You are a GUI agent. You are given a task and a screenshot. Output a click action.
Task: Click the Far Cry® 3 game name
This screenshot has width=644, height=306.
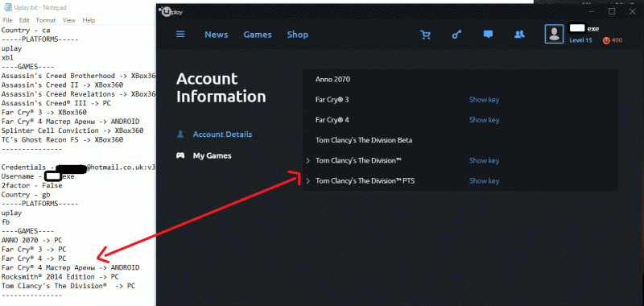tap(332, 100)
